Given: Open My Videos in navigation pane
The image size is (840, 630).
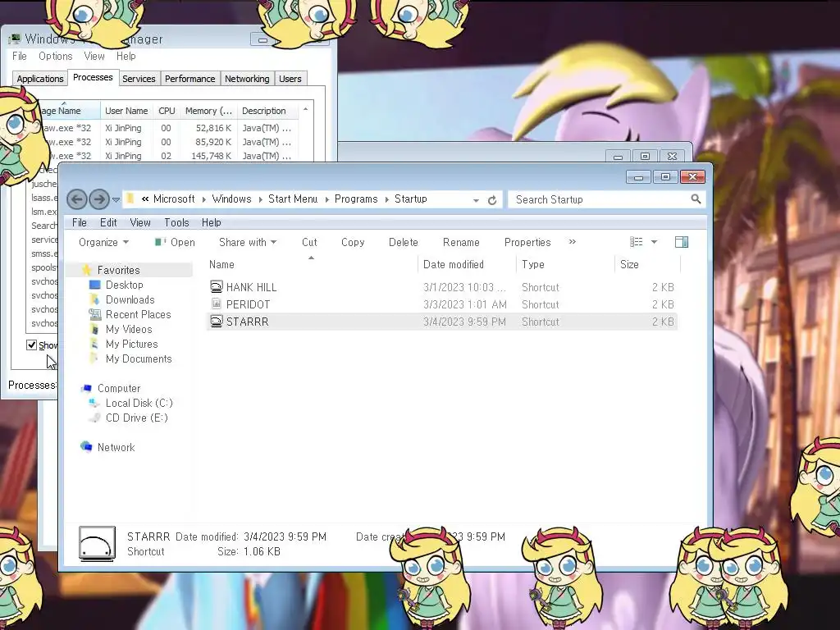Looking at the screenshot, I should [129, 329].
